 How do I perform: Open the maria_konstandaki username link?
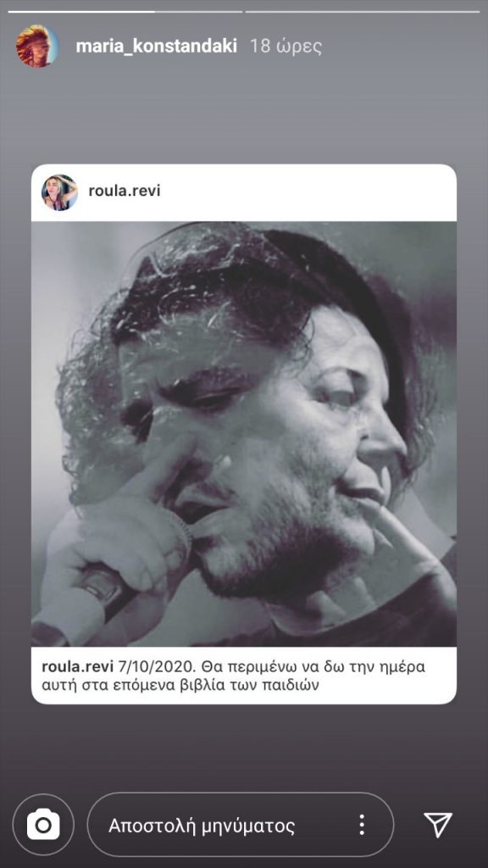[x=156, y=46]
